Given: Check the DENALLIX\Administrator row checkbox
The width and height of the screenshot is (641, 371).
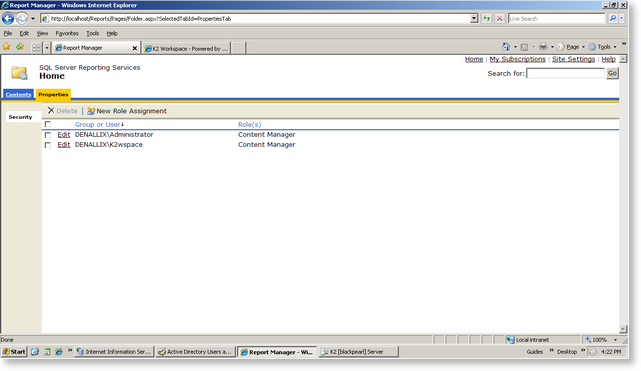Looking at the screenshot, I should click(x=48, y=135).
